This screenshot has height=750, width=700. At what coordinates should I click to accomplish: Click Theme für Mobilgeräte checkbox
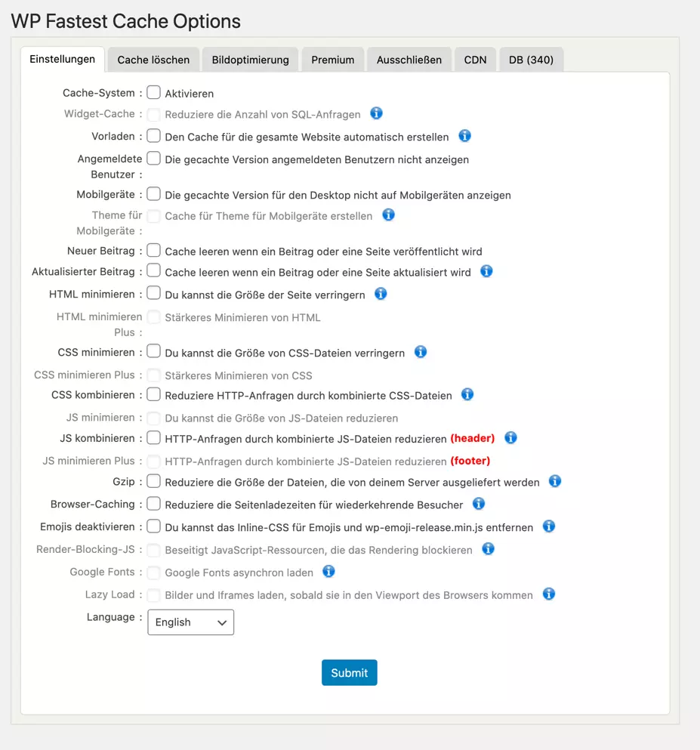[x=153, y=215]
